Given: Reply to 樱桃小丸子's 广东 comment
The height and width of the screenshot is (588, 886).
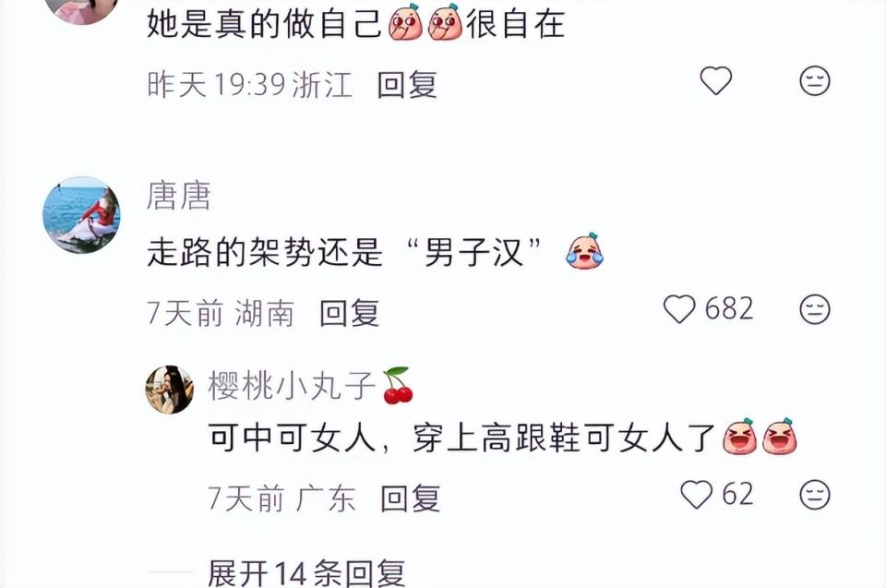Looking at the screenshot, I should 410,498.
